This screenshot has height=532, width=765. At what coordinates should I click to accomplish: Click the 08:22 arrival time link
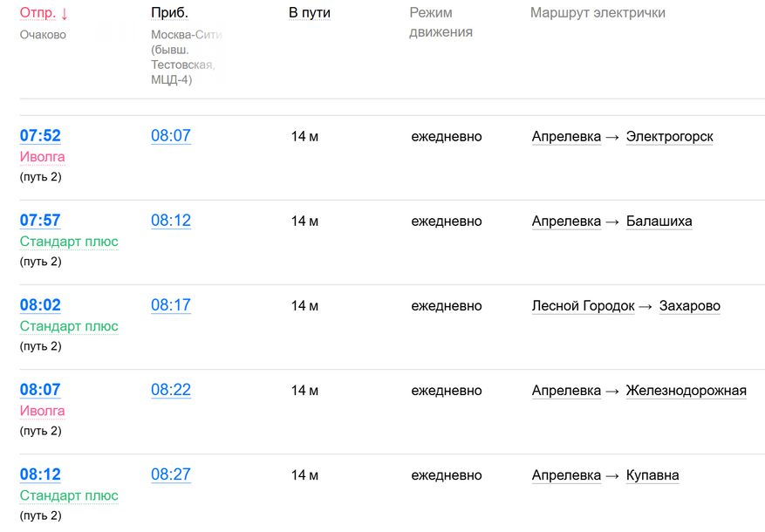click(x=171, y=390)
